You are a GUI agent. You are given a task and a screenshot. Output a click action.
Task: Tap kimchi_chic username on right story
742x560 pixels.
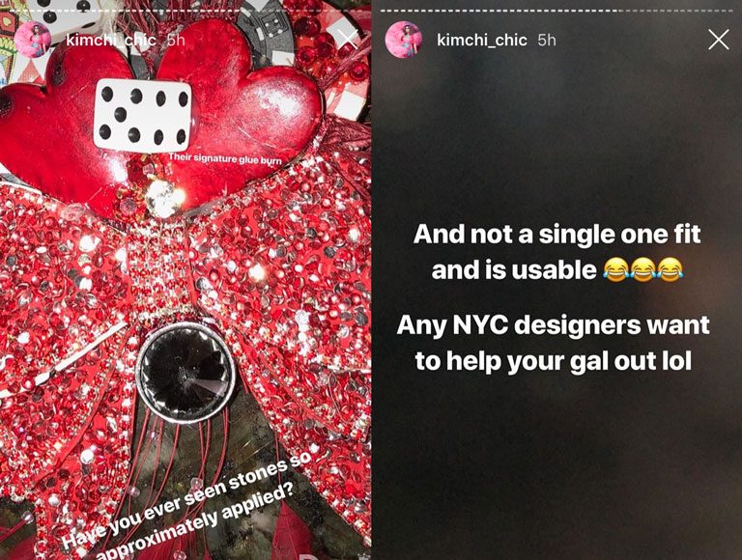click(482, 40)
